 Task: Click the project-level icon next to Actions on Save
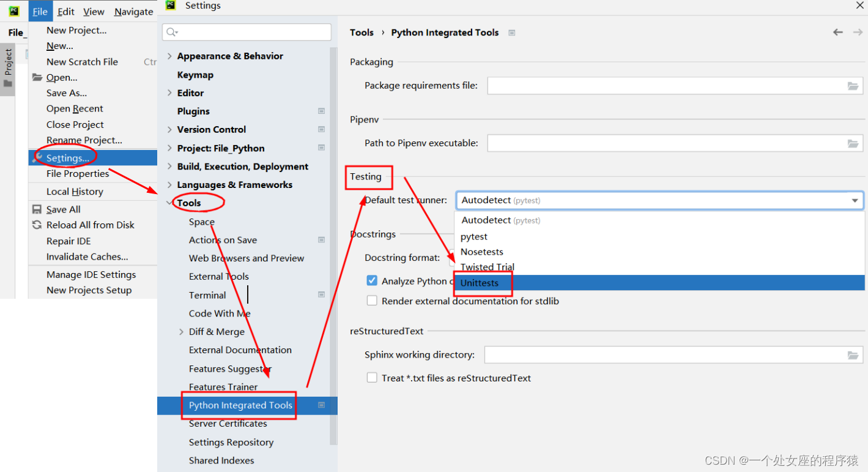click(x=321, y=239)
